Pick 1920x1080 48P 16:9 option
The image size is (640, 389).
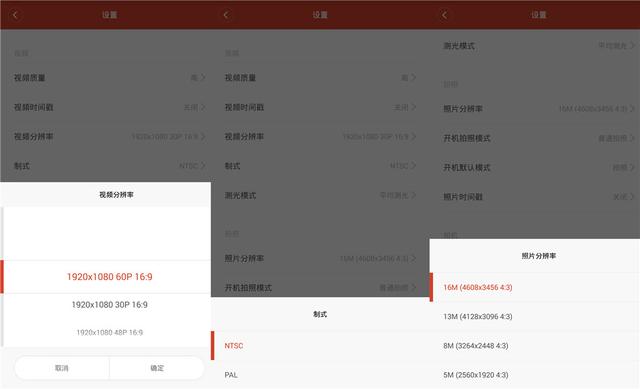[x=109, y=332]
